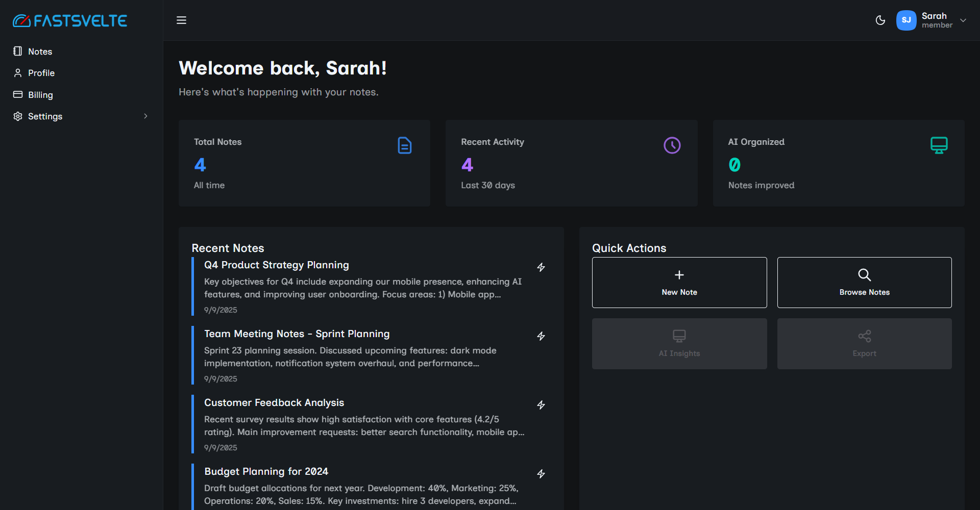Click lightning icon on Customer Feedback Analysis
This screenshot has height=510, width=980.
tap(541, 405)
